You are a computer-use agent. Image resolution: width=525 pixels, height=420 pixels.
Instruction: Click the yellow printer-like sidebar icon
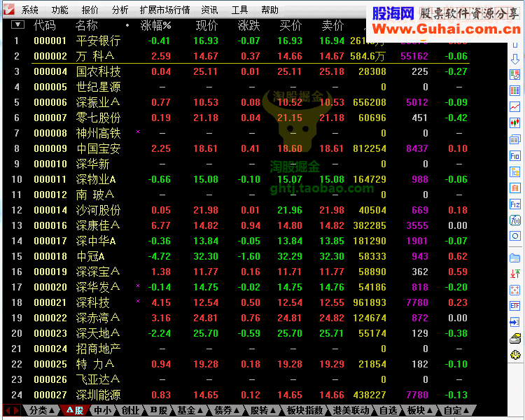coord(515,339)
